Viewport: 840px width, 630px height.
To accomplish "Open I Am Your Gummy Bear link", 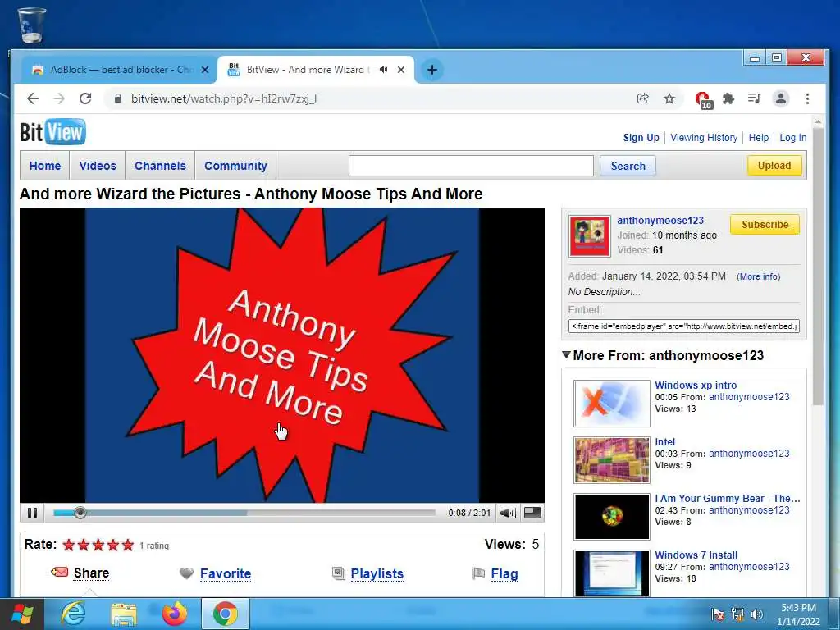I will pyautogui.click(x=727, y=499).
